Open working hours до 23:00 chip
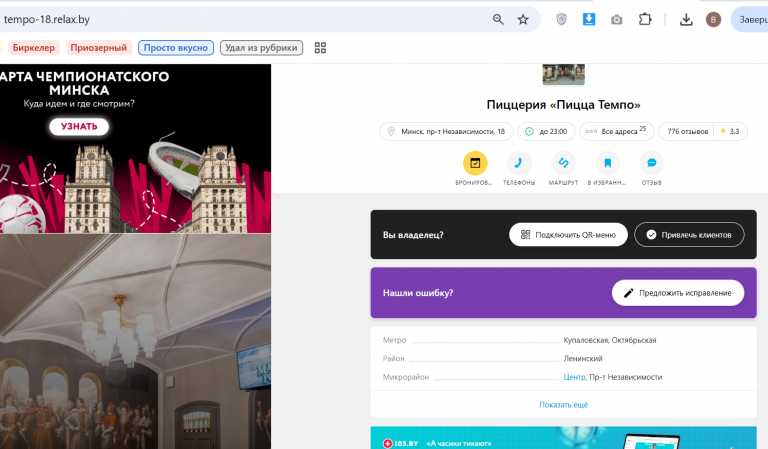This screenshot has width=768, height=449. (547, 131)
